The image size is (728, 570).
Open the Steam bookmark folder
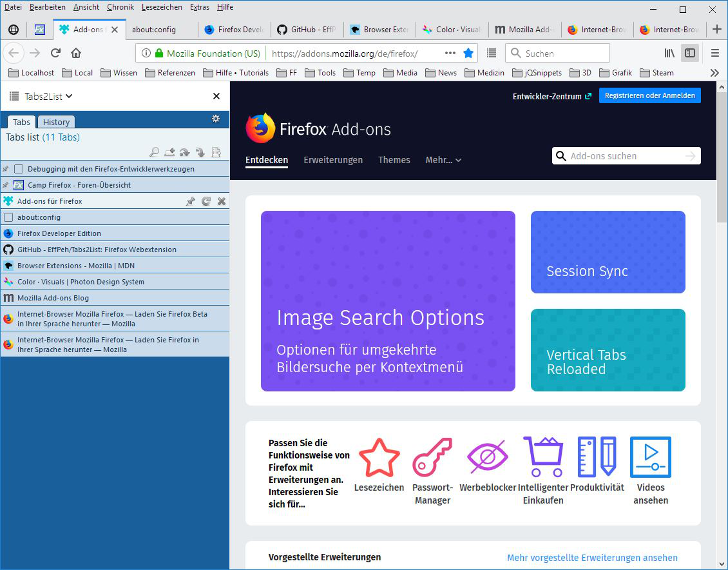coord(656,72)
